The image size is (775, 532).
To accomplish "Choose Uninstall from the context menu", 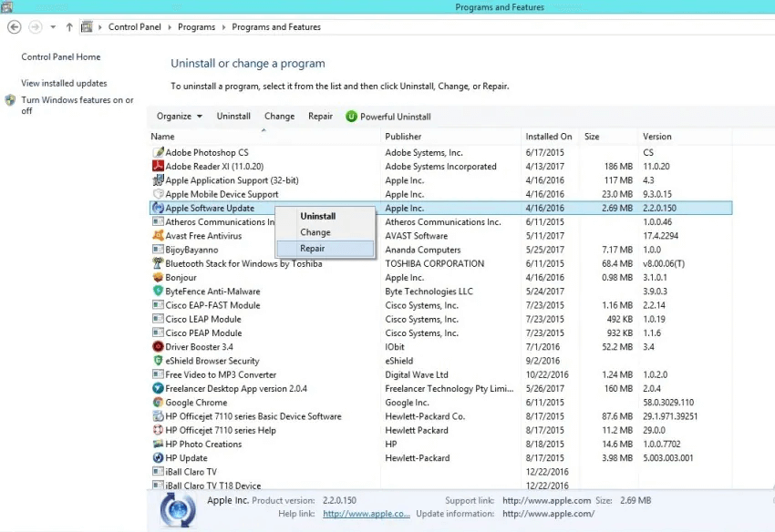I will click(318, 217).
